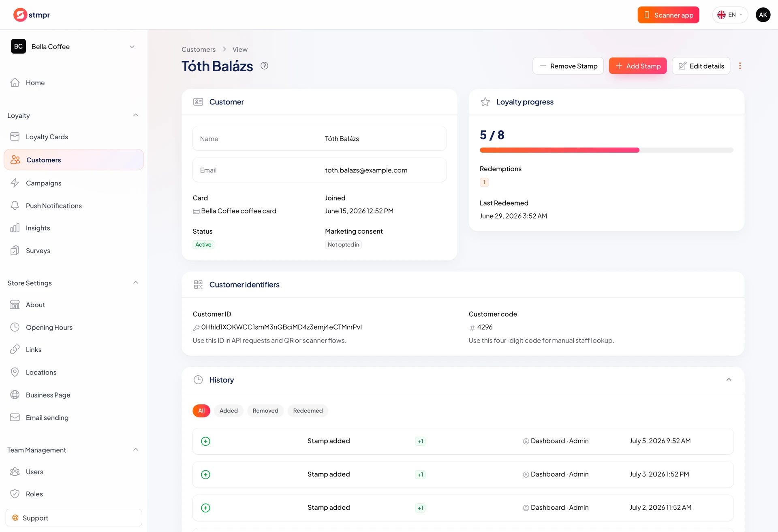
Task: Open the Bella Coffee store switcher
Action: click(74, 47)
